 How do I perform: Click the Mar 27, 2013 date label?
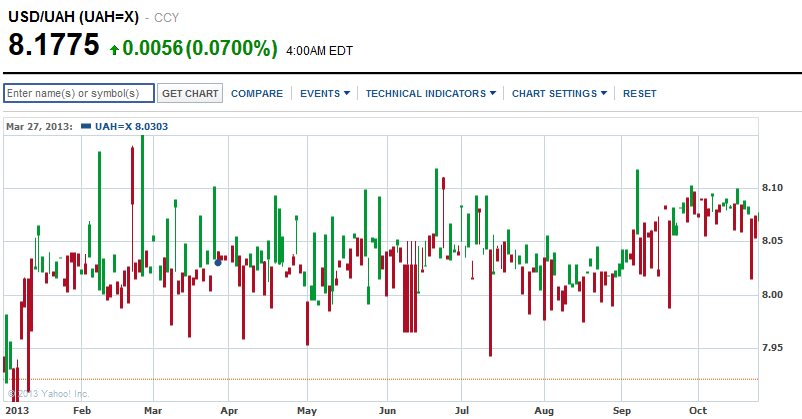click(x=39, y=126)
